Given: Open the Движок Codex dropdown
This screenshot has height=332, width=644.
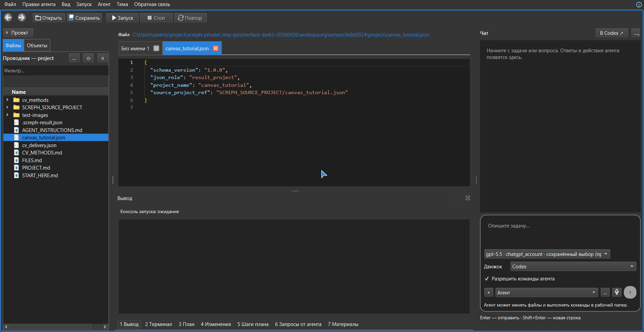Looking at the screenshot, I should point(573,266).
